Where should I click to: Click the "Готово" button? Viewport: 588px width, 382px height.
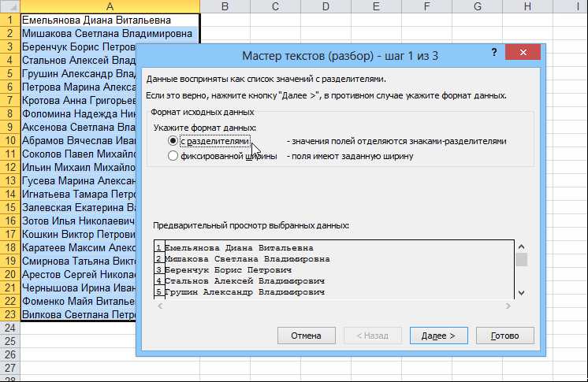tap(504, 336)
